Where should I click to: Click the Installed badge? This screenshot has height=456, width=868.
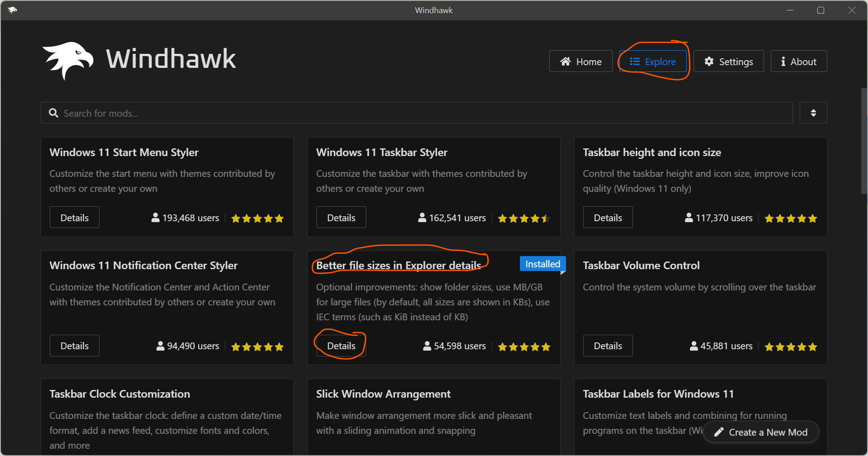[x=542, y=264]
